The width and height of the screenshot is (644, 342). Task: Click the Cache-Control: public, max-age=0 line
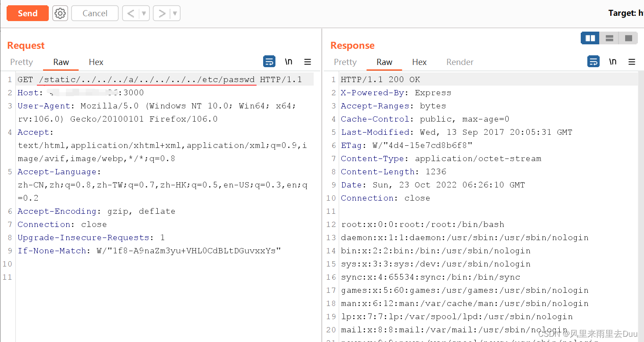pyautogui.click(x=425, y=119)
